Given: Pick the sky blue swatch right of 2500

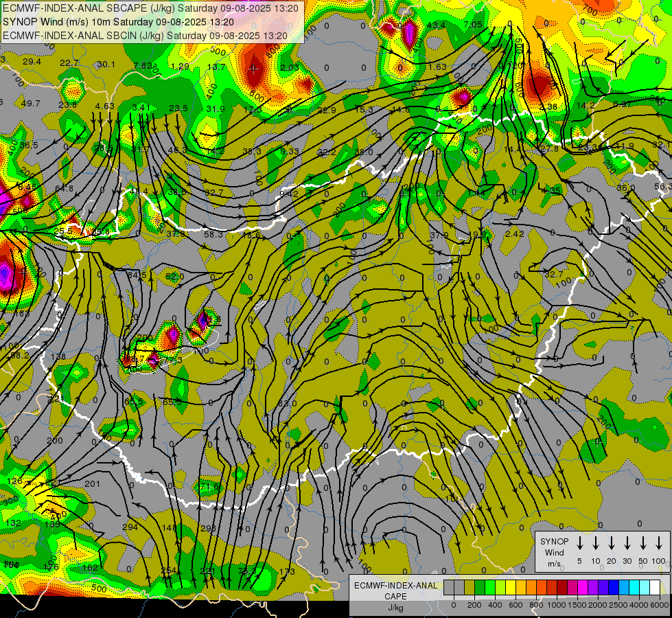Looking at the screenshot, I should (x=623, y=587).
